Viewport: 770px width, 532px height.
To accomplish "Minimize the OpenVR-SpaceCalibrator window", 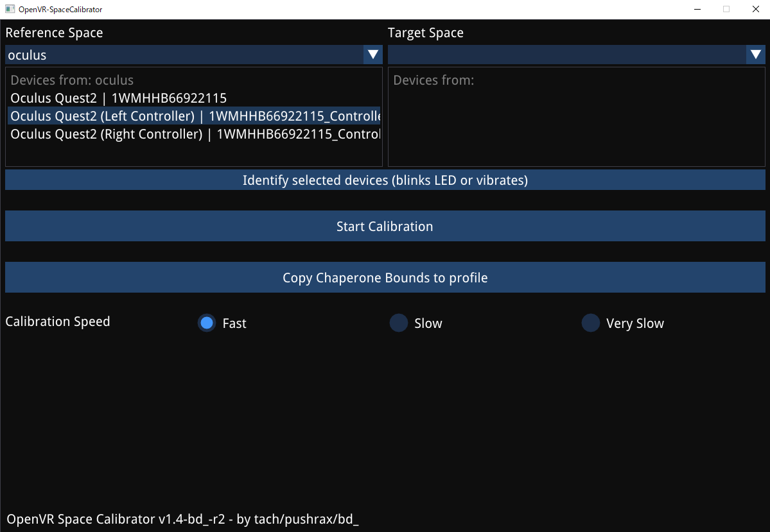I will pos(696,9).
